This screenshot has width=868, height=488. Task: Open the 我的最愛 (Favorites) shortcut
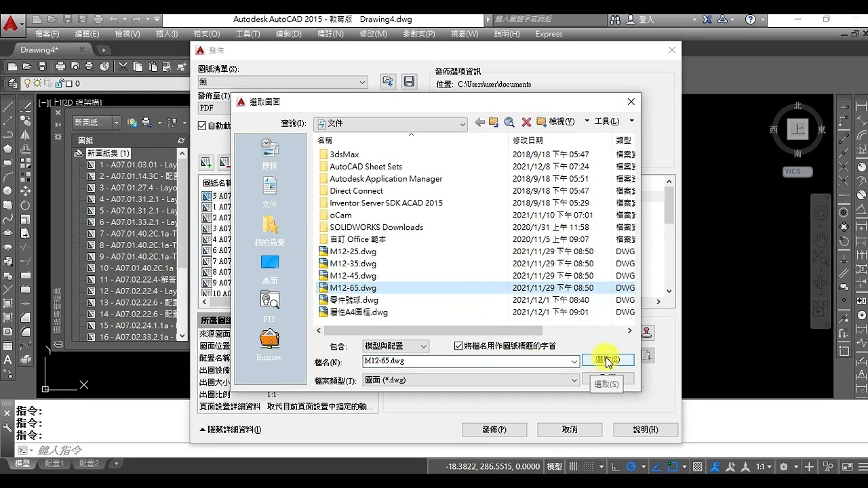[x=270, y=231]
